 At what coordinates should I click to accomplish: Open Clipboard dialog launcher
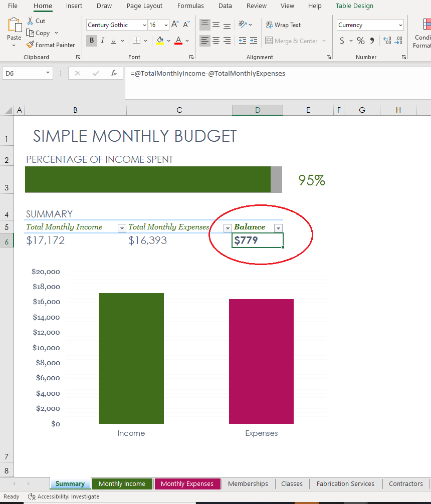[78, 57]
